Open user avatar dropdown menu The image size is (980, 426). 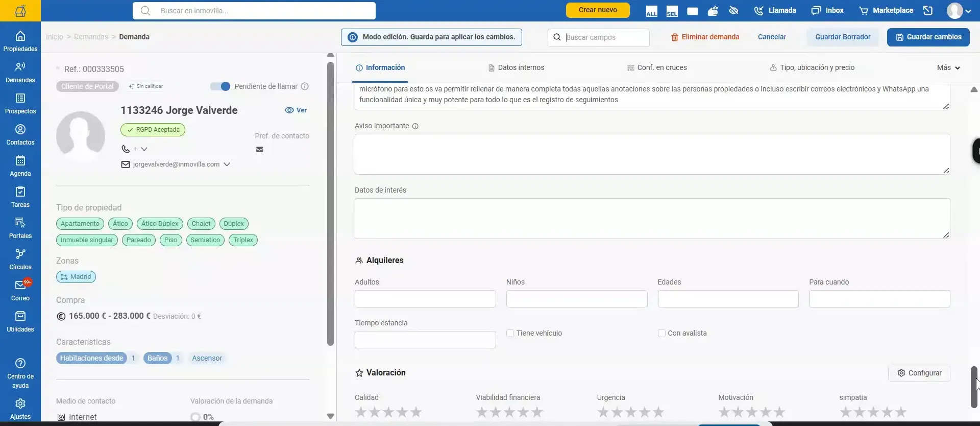959,11
